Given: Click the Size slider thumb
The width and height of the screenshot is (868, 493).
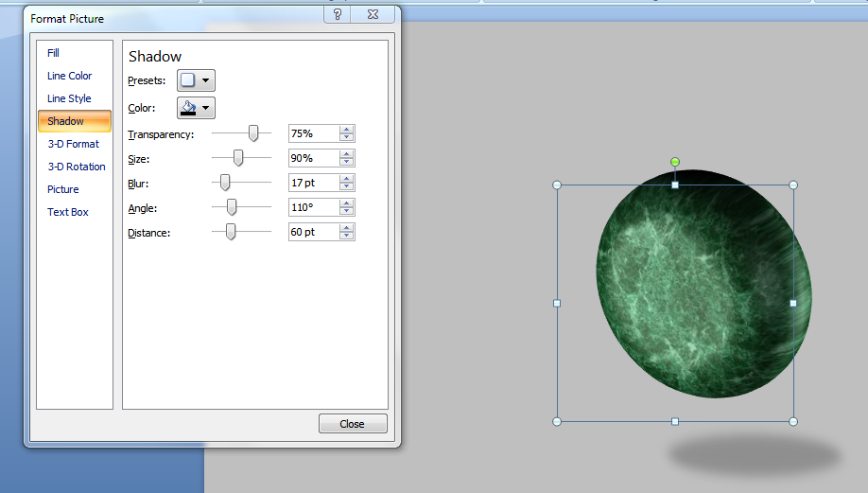Looking at the screenshot, I should 238,158.
